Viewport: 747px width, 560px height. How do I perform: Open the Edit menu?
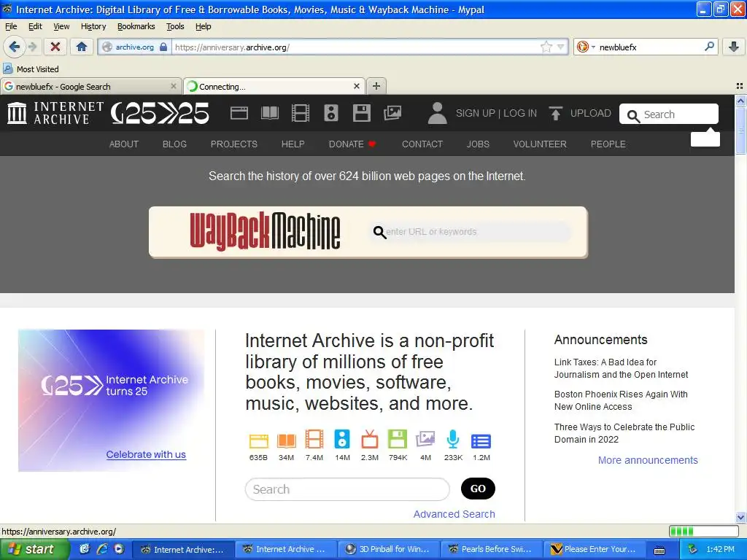(35, 26)
